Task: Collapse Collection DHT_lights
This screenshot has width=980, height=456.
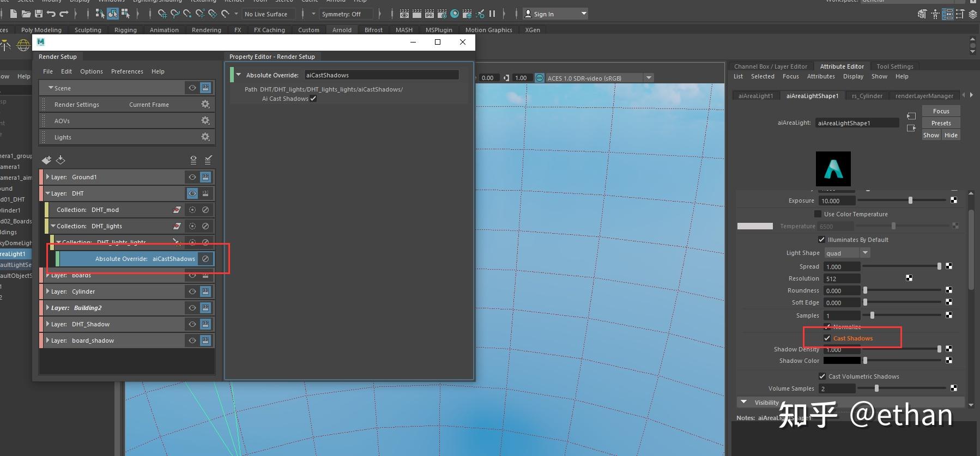Action: click(53, 226)
